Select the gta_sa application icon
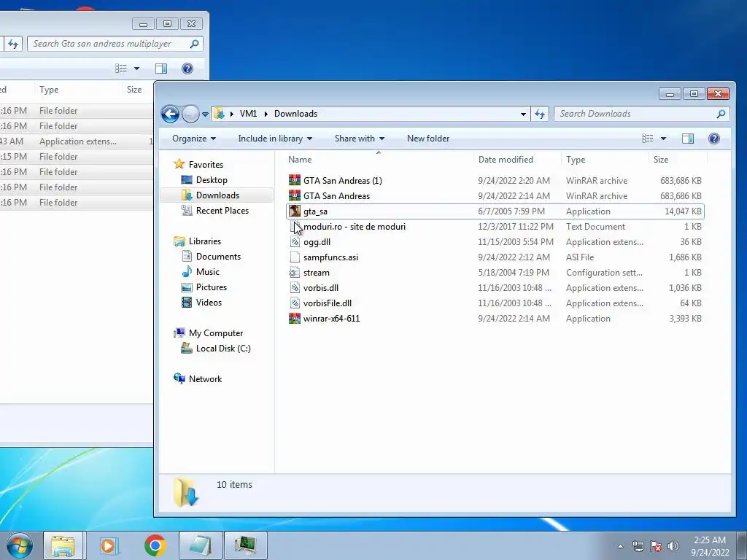 (x=295, y=211)
